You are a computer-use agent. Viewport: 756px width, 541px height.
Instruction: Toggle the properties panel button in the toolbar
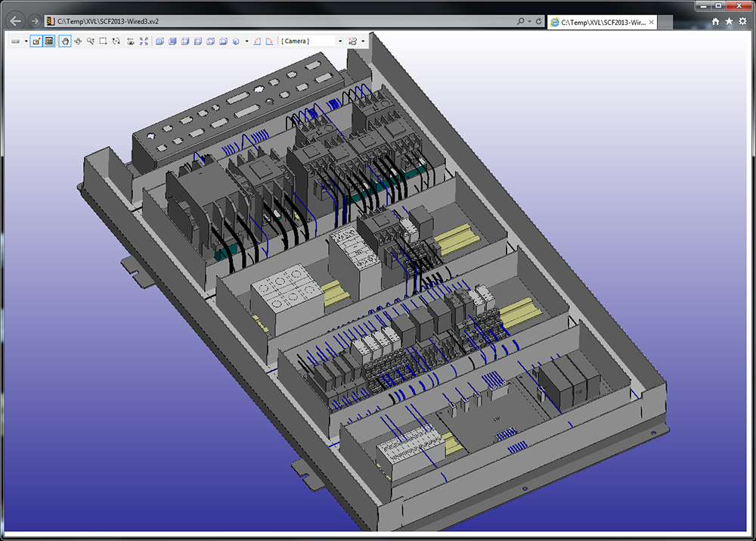pos(49,41)
